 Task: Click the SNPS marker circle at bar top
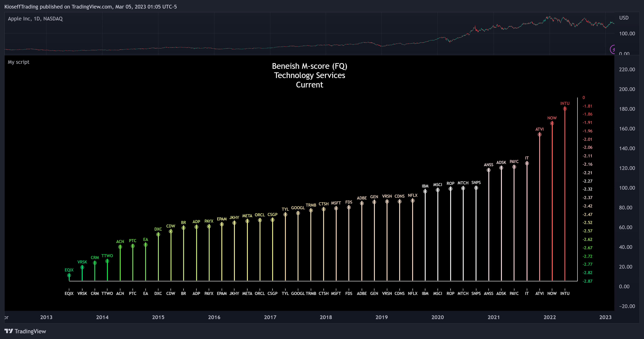476,188
